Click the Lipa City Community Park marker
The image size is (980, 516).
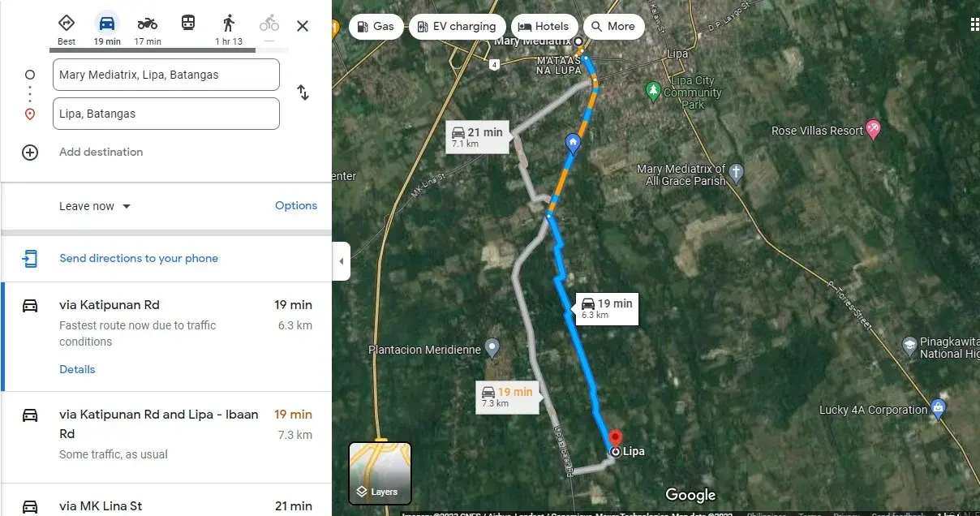pyautogui.click(x=653, y=91)
